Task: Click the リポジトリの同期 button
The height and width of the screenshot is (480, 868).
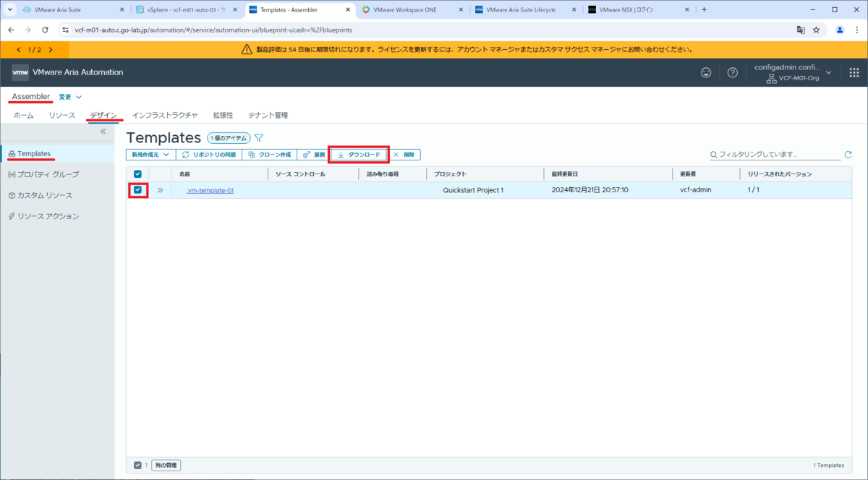Action: (x=208, y=155)
